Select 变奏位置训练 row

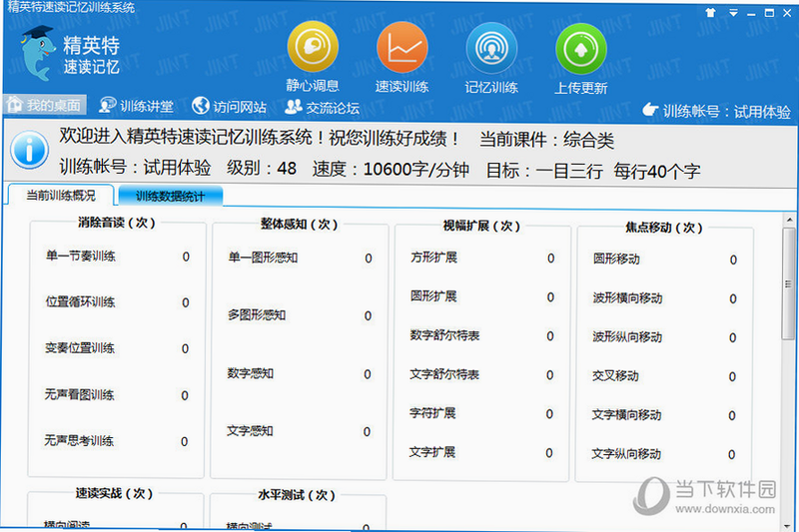pyautogui.click(x=117, y=348)
